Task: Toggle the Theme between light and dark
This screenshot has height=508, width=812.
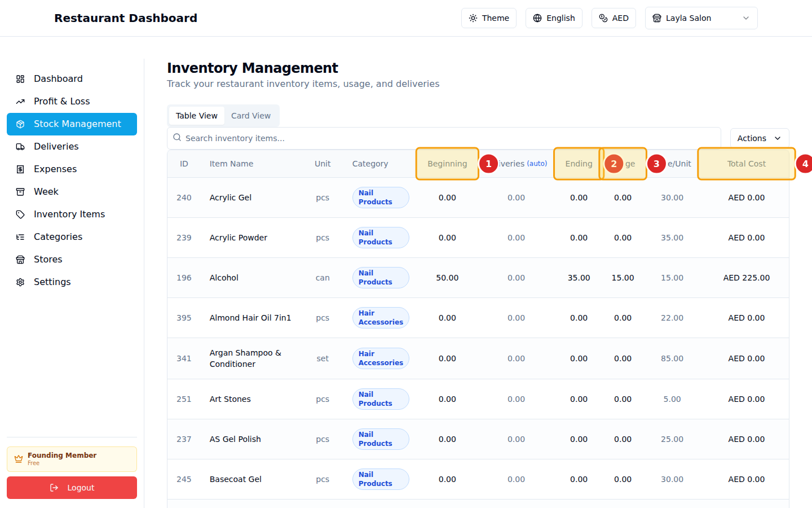Action: (x=489, y=18)
